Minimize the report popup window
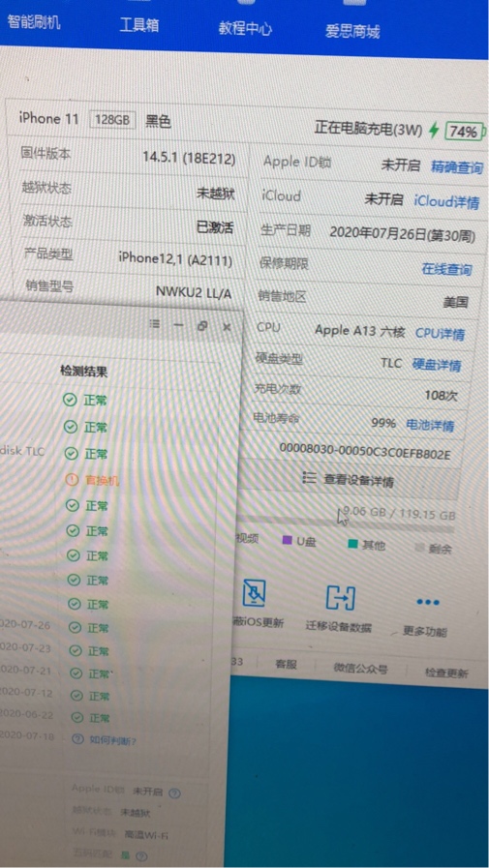This screenshot has height=868, width=489. tap(178, 325)
